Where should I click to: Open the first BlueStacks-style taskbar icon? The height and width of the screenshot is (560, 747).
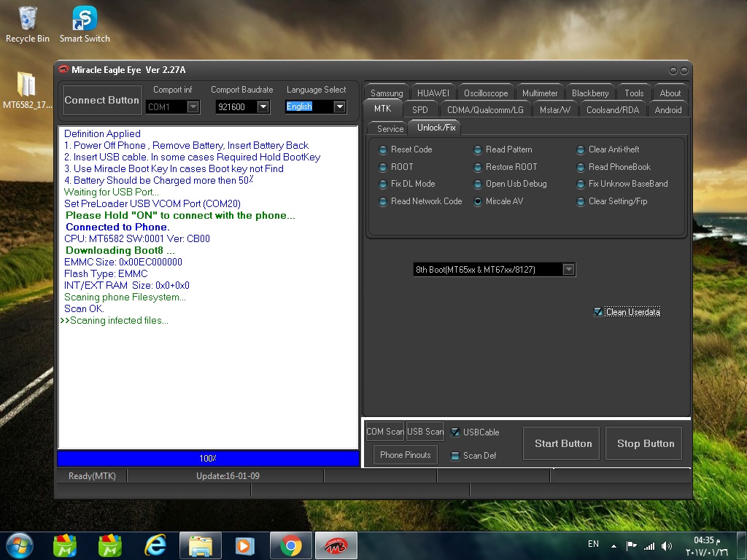click(x=65, y=545)
